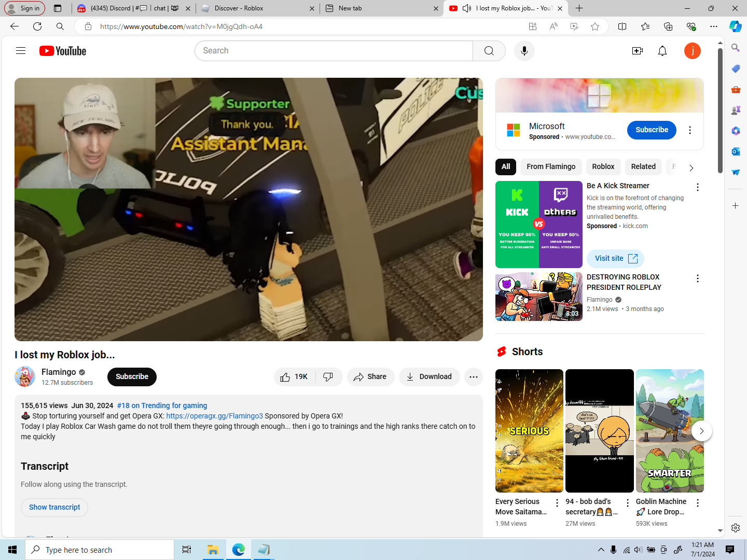747x560 pixels.
Task: Select the Roblox filter chip
Action: coord(603,166)
